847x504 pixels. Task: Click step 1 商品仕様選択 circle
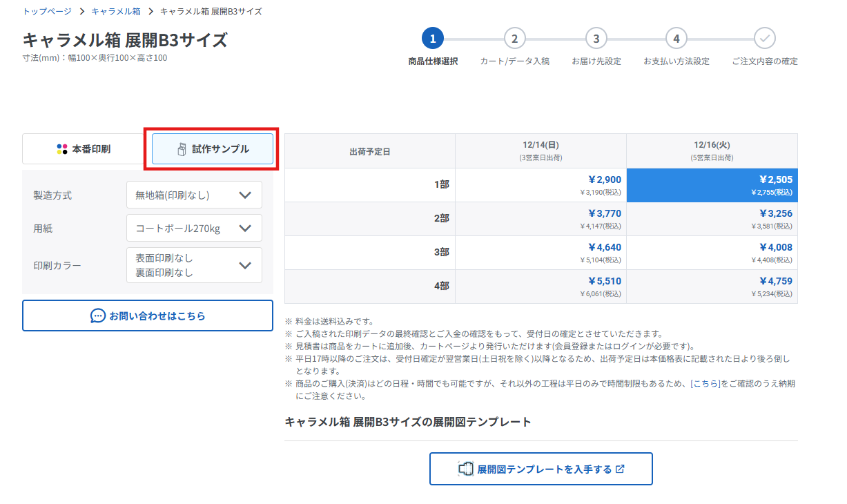point(432,39)
